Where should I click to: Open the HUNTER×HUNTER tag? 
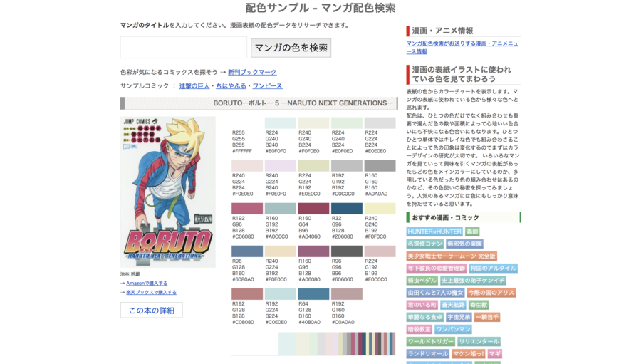(x=434, y=232)
